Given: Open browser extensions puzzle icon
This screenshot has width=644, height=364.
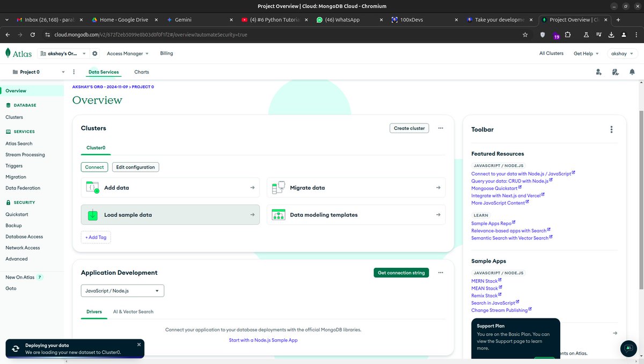Looking at the screenshot, I should [568, 34].
